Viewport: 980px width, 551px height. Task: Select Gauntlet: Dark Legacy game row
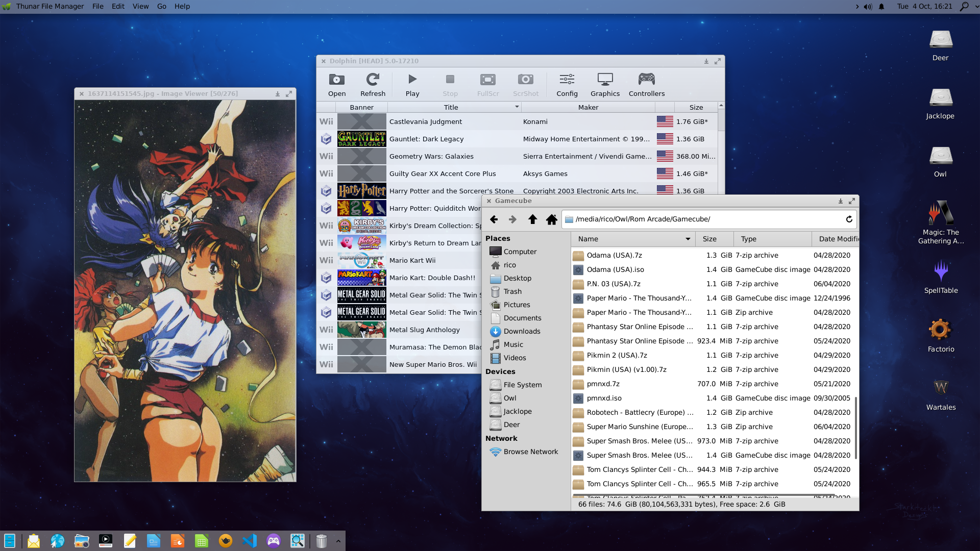coord(517,139)
